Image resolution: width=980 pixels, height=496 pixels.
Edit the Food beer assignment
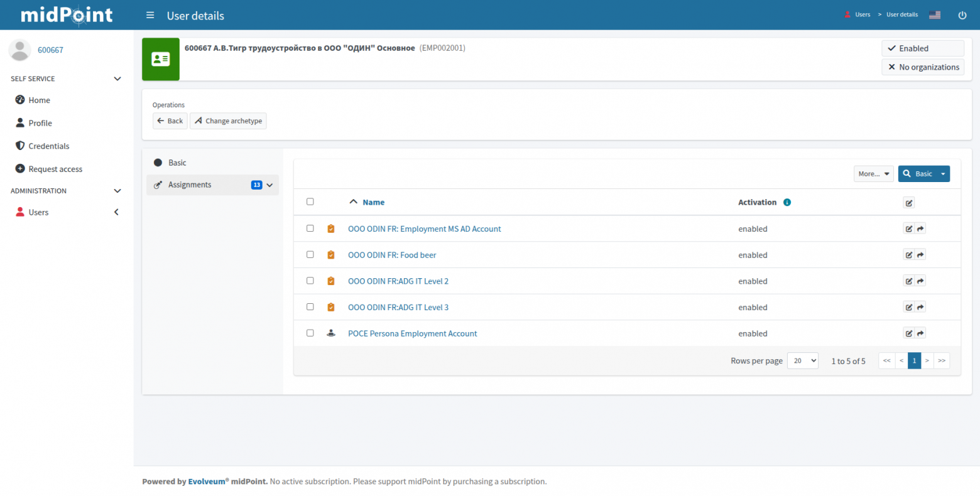tap(909, 255)
